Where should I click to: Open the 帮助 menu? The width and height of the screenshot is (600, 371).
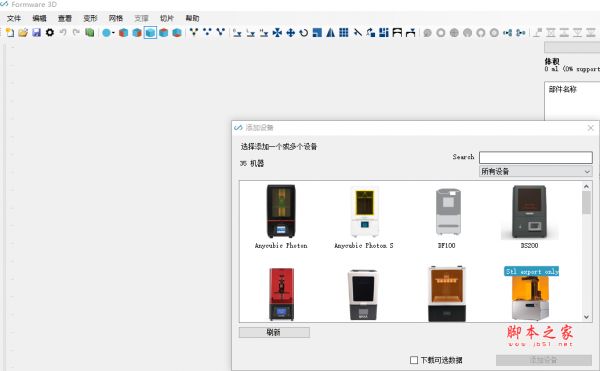click(192, 18)
